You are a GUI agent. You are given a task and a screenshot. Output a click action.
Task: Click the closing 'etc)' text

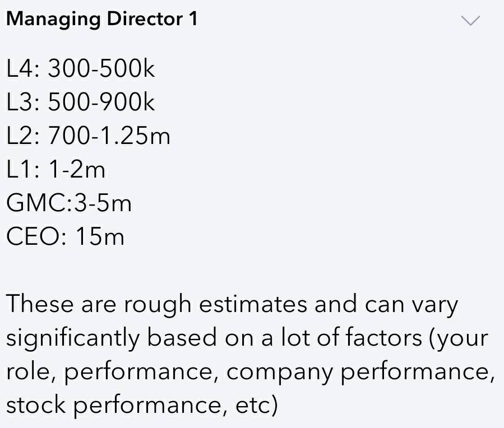pos(257,405)
